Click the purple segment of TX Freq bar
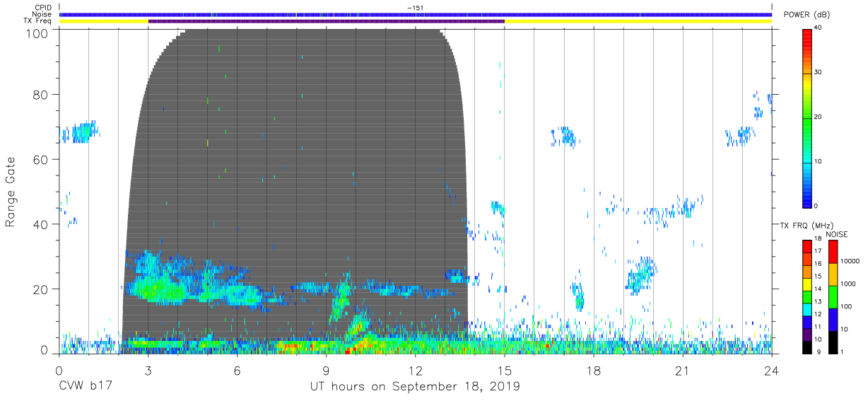 pos(327,21)
